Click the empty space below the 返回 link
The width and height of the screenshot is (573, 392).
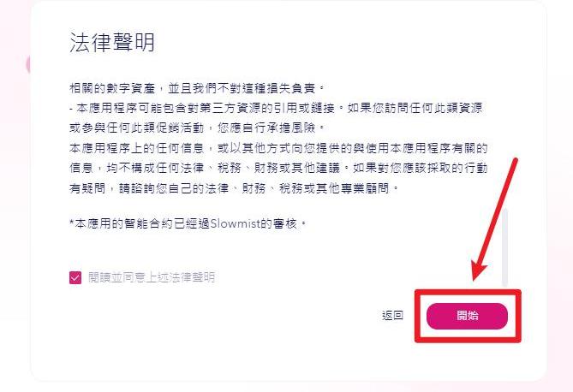click(x=392, y=343)
